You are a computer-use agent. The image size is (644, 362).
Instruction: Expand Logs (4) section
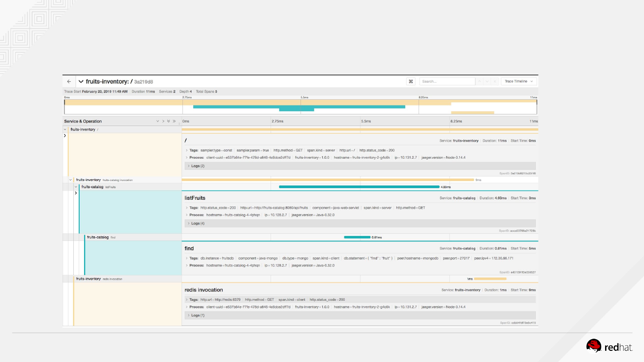(x=360, y=223)
